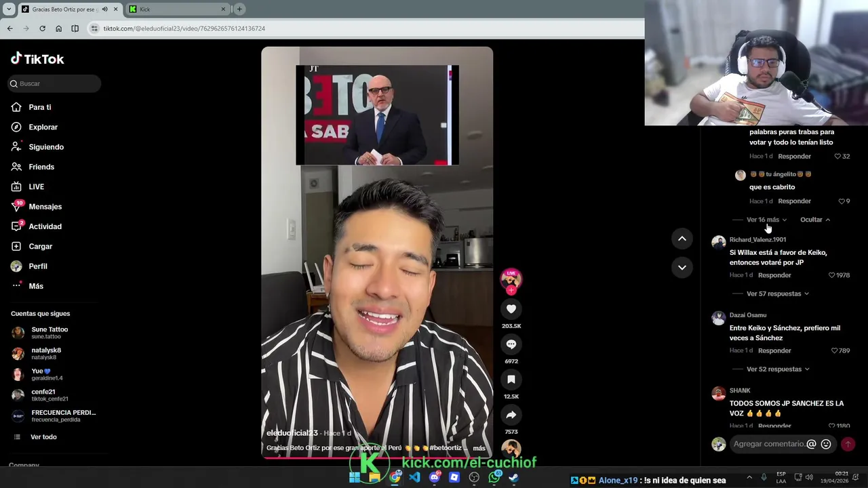Click the TikTok URL address bar

[366, 28]
